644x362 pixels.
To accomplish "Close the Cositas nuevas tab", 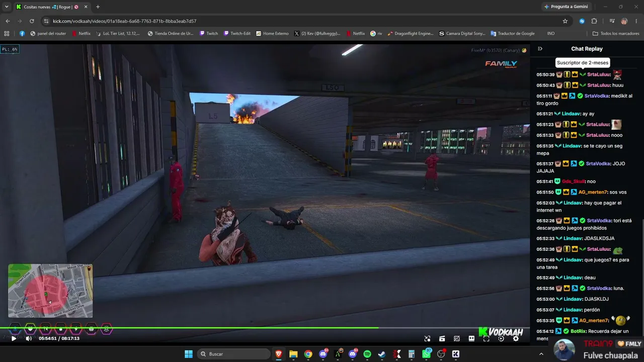I will point(85,7).
